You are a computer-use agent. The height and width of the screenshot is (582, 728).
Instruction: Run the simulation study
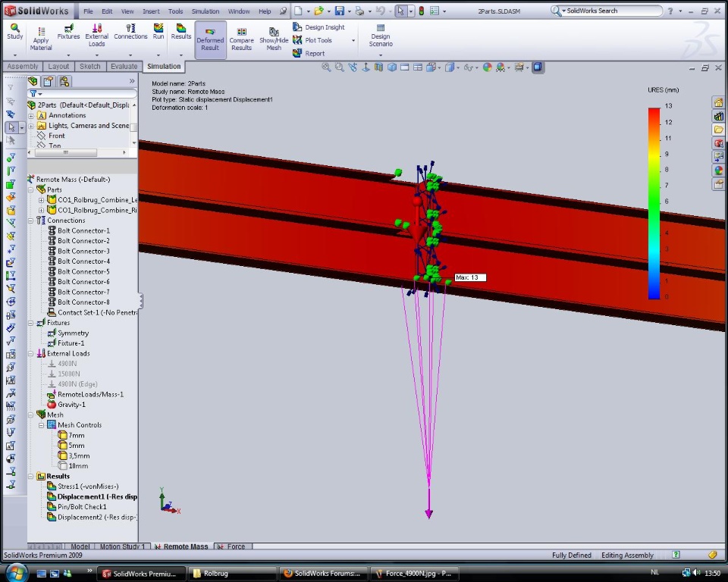158,30
